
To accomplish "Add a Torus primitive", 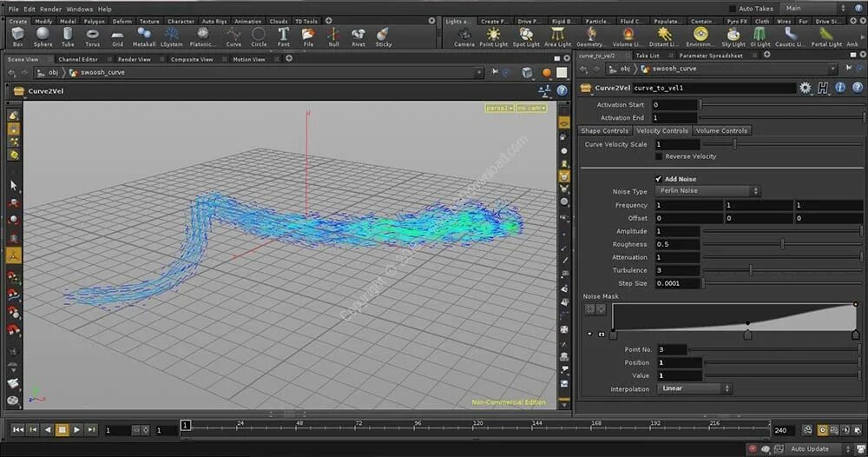I will (93, 37).
